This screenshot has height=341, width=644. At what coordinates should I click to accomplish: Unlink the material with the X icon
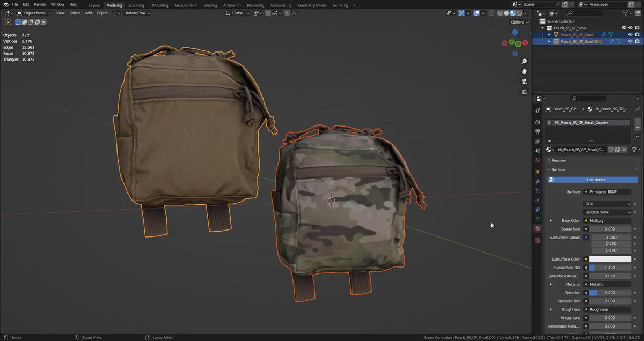[624, 150]
